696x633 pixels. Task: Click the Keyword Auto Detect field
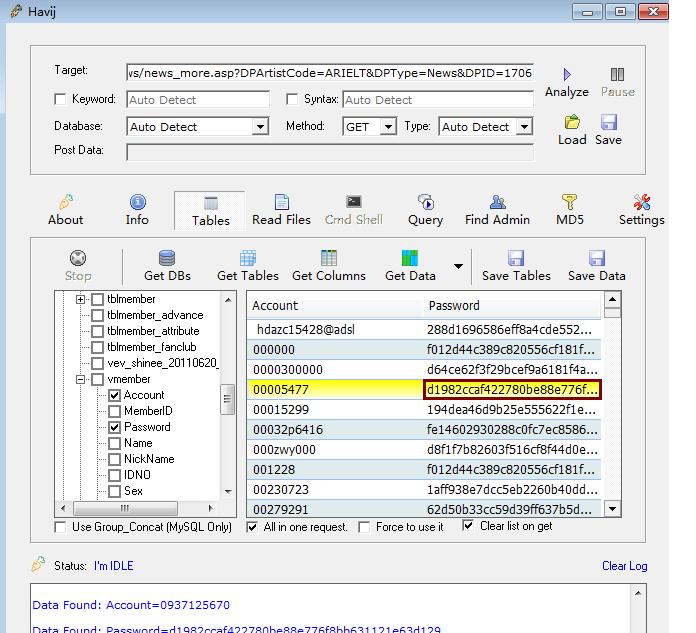coord(198,100)
